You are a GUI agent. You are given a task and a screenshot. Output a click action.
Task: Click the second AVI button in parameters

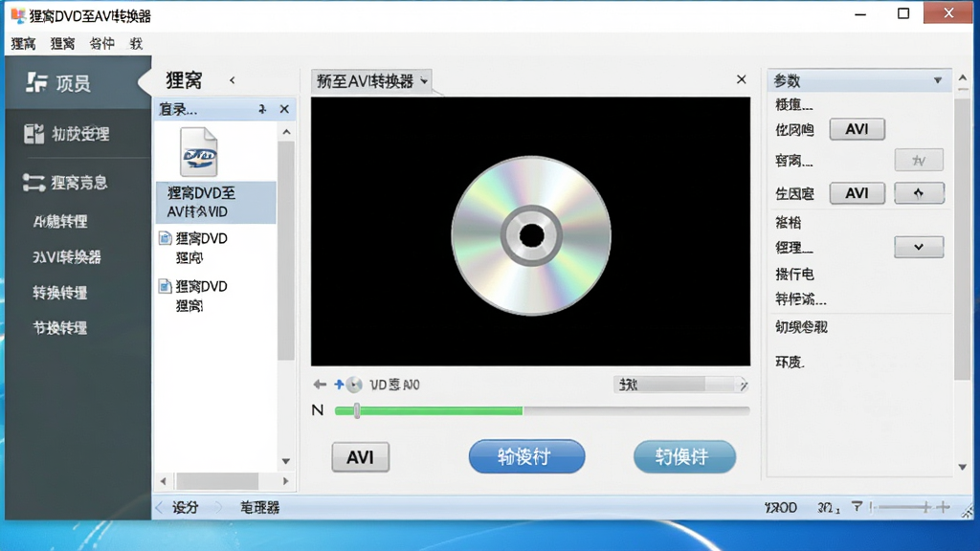(x=857, y=193)
